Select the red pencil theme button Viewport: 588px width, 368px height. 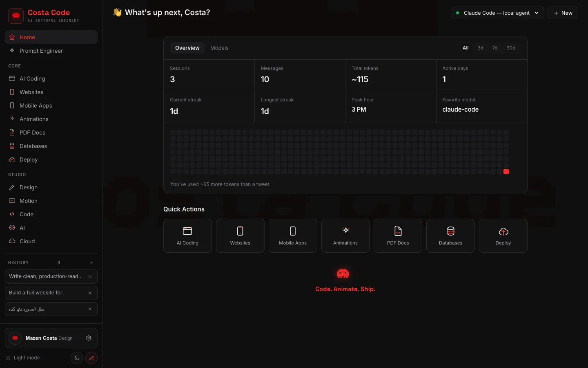coord(91,358)
